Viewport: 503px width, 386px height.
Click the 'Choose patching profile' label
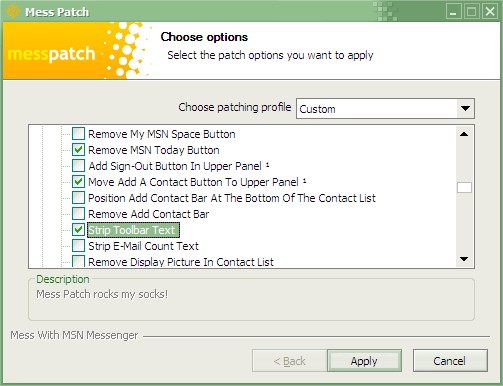(235, 107)
